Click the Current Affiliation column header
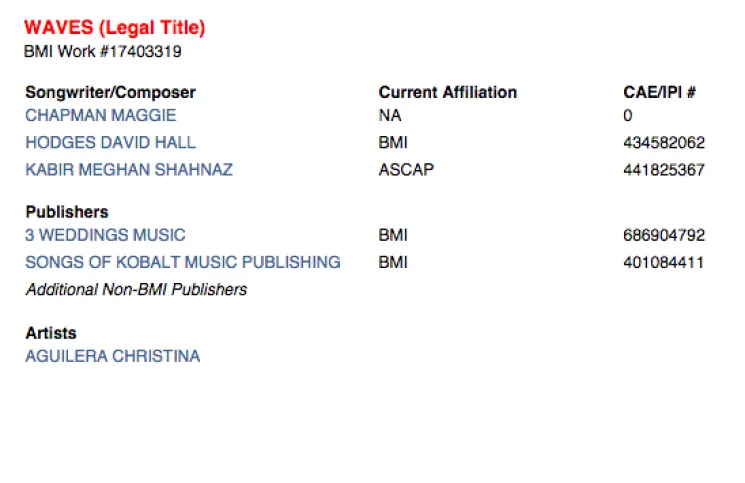Screen dimensions: 745x483 tap(448, 93)
